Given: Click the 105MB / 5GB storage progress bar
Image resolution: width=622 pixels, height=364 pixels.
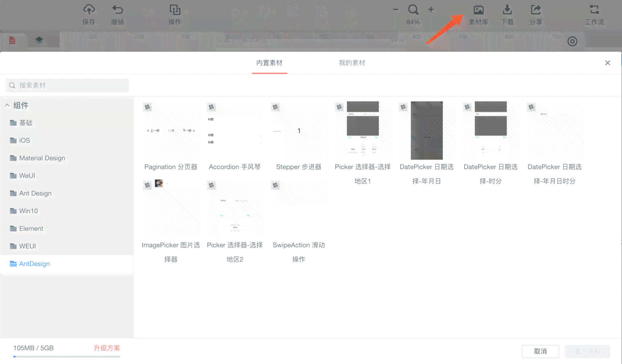Looking at the screenshot, I should 67,357.
